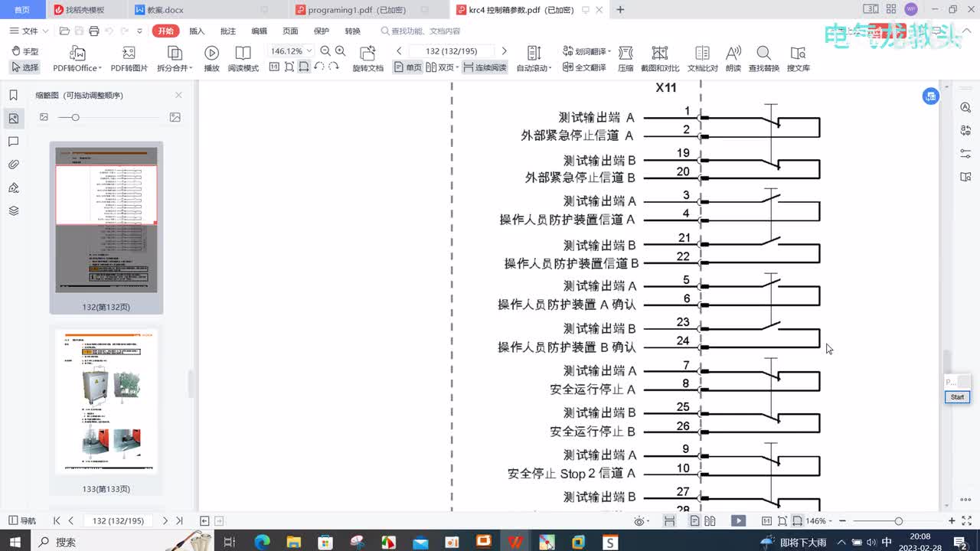The height and width of the screenshot is (551, 980).
Task: Zoom in using the plus magnifier icon
Action: 341,51
